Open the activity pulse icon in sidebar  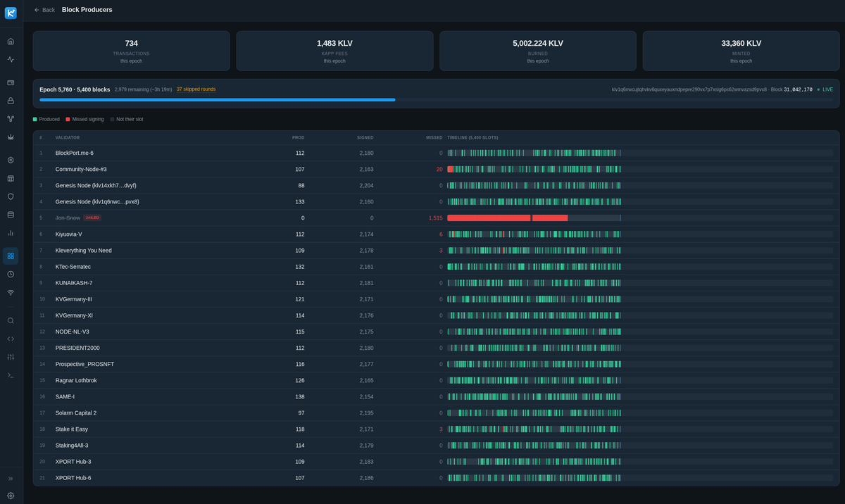(11, 60)
